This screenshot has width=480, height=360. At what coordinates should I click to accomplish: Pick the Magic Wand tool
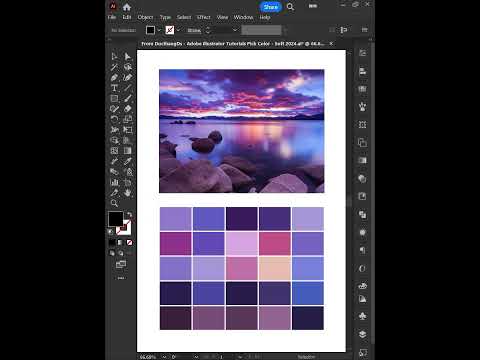click(114, 67)
